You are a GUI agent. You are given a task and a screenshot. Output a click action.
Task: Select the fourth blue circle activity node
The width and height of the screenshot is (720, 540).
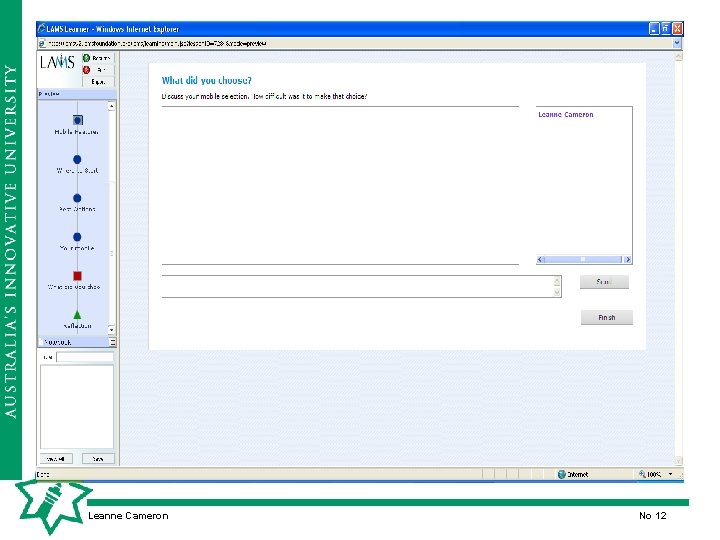pyautogui.click(x=77, y=237)
